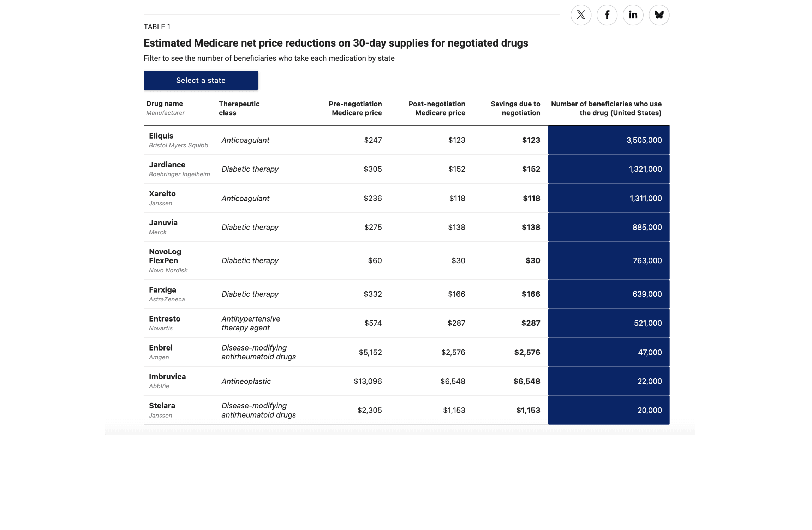Click the filter instruction subtitle text
The height and width of the screenshot is (530, 812).
[x=269, y=58]
